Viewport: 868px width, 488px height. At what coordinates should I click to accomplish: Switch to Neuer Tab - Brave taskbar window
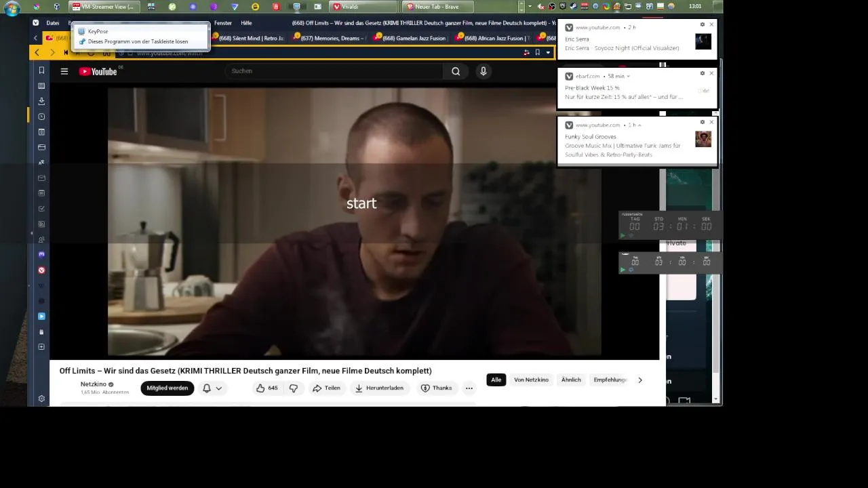pyautogui.click(x=437, y=7)
